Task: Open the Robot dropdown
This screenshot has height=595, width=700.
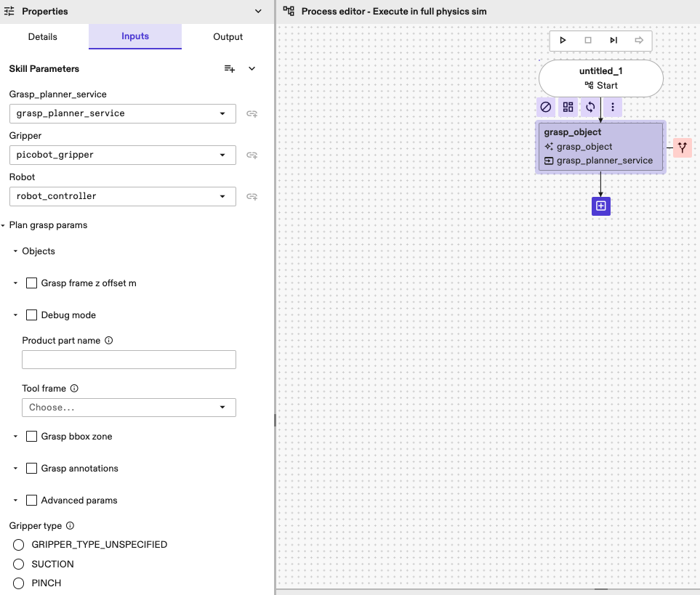Action: (x=122, y=196)
